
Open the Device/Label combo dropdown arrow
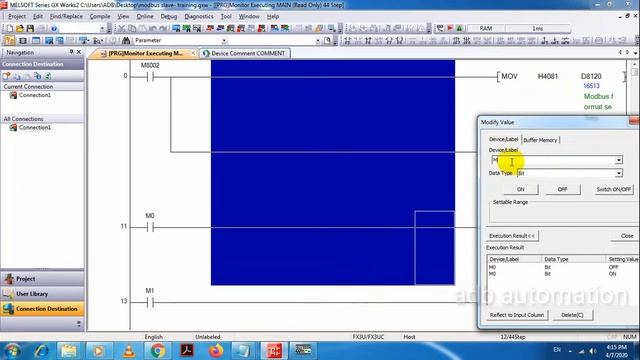tap(619, 160)
